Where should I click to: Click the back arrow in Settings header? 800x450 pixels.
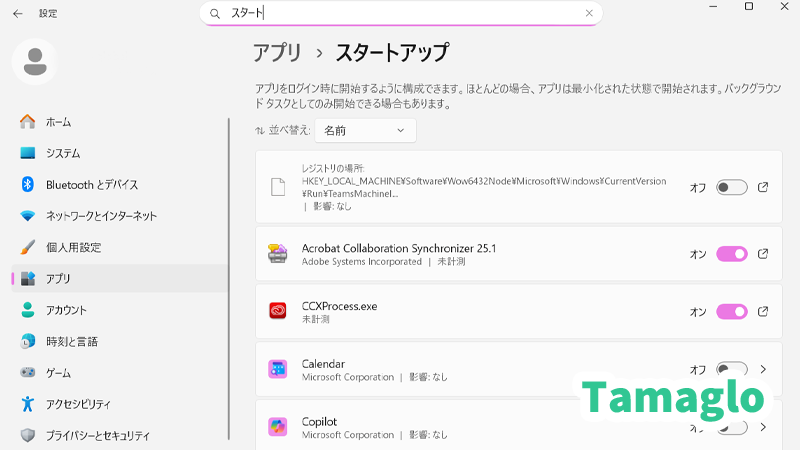18,14
